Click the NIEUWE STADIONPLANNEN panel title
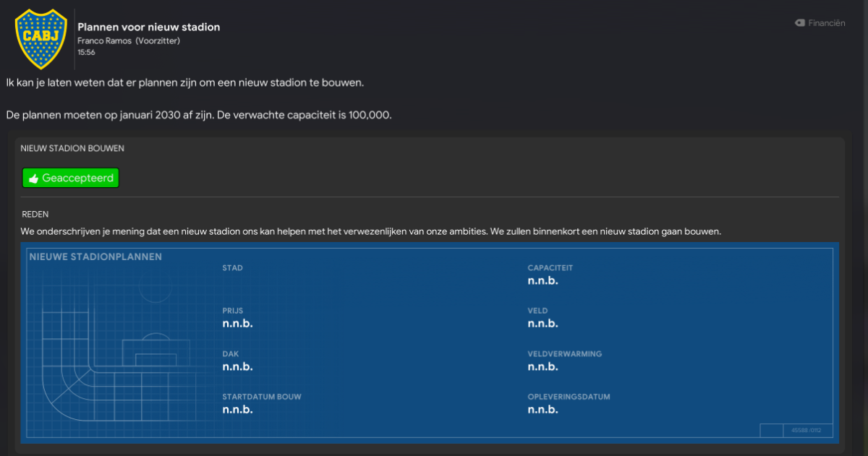 (95, 257)
